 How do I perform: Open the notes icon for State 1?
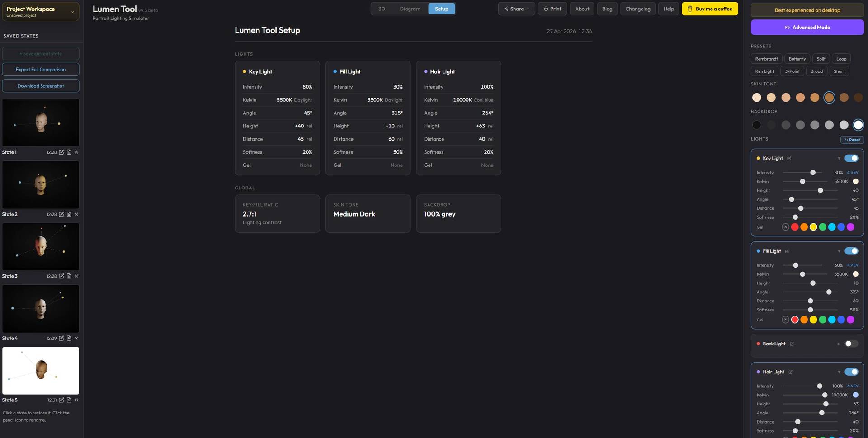click(69, 152)
